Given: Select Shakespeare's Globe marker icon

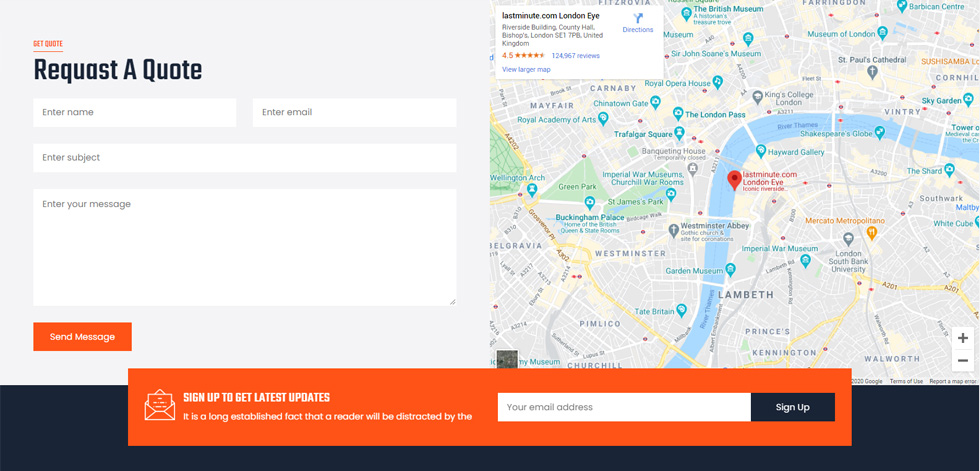Looking at the screenshot, I should [879, 132].
